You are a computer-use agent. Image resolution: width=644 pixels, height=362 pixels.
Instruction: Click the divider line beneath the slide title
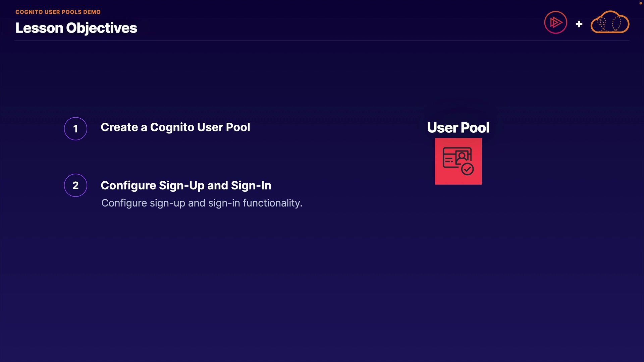pos(322,40)
